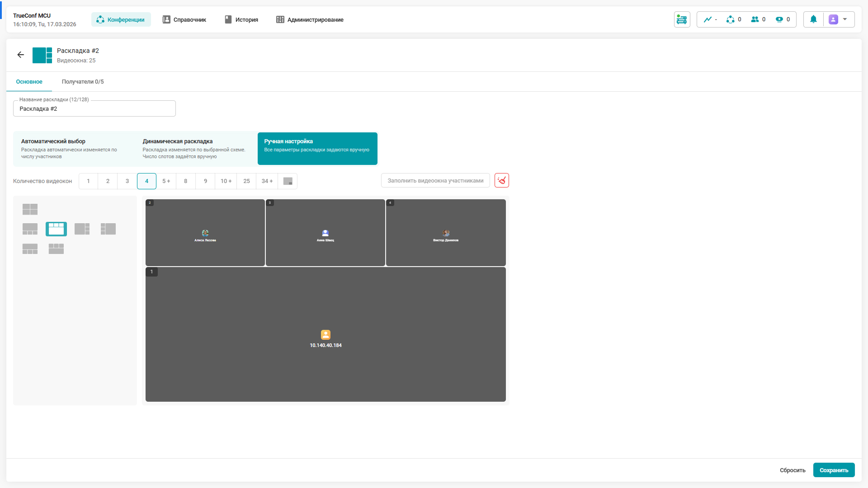Select large video window 1 with 10.140.40.184

coord(325,334)
